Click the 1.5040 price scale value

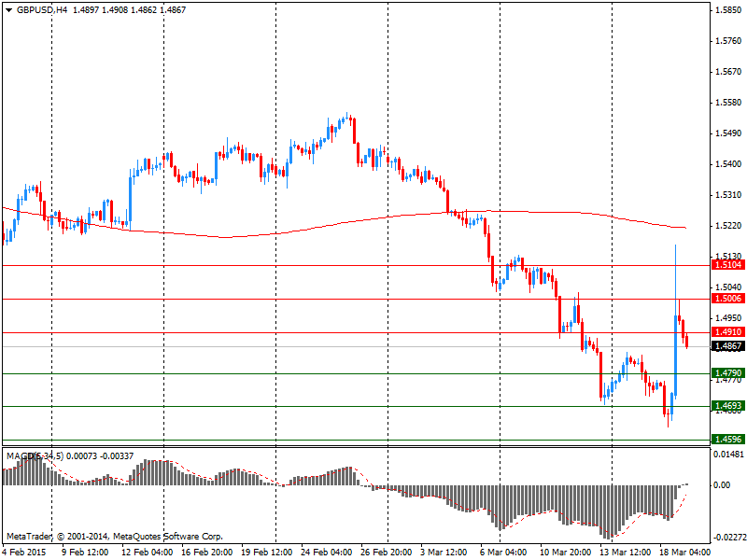[728, 287]
